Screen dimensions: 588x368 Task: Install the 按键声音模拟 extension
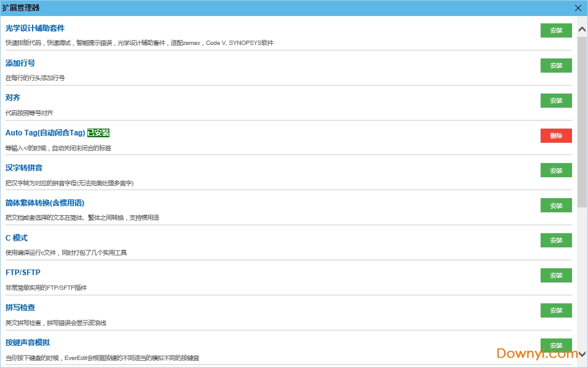point(556,345)
